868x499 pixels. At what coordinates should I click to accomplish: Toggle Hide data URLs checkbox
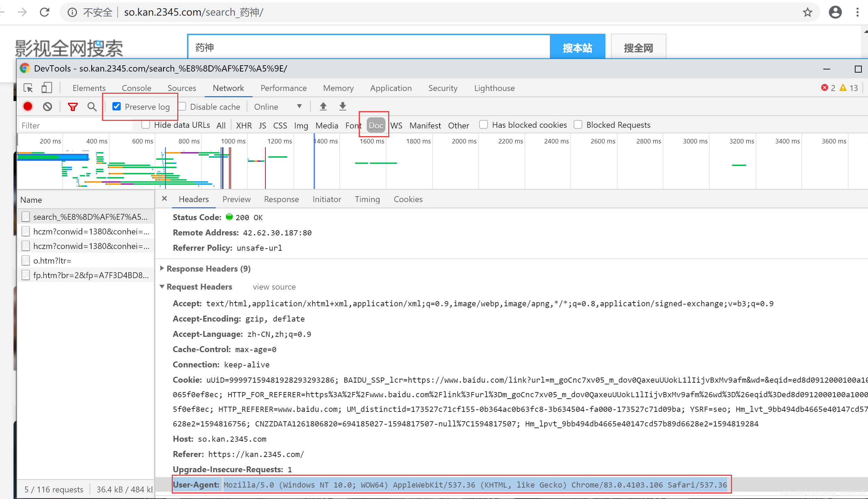[x=145, y=125]
